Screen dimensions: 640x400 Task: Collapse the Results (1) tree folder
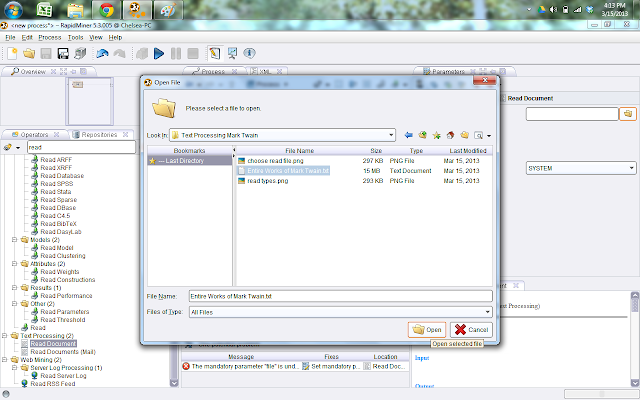[x=15, y=288]
